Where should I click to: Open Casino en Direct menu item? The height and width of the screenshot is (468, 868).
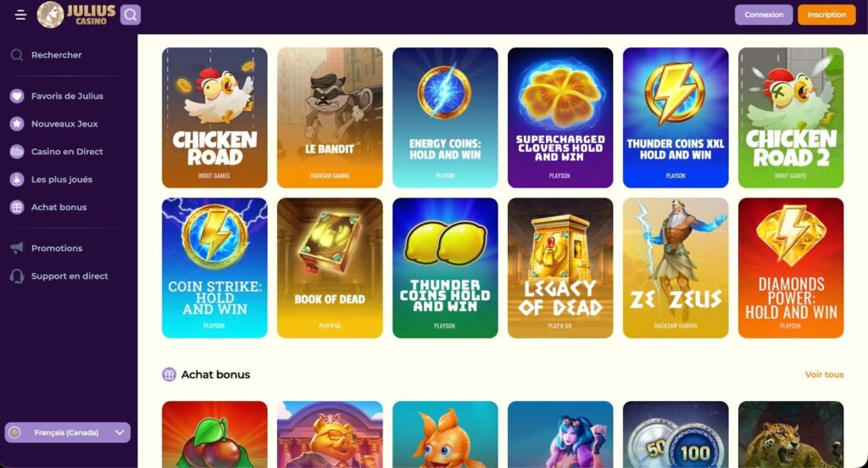tap(57, 151)
